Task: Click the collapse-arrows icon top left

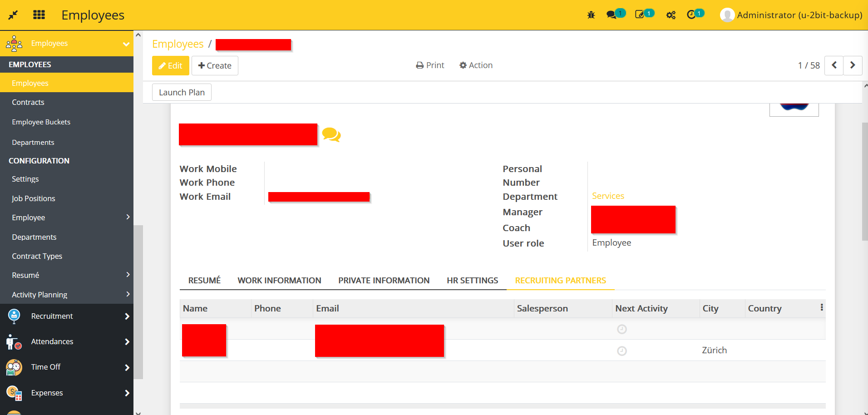Action: pos(13,15)
